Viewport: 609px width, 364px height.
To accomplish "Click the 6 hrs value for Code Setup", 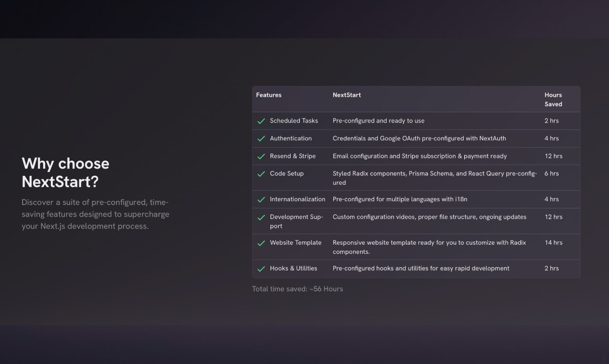I will [551, 173].
